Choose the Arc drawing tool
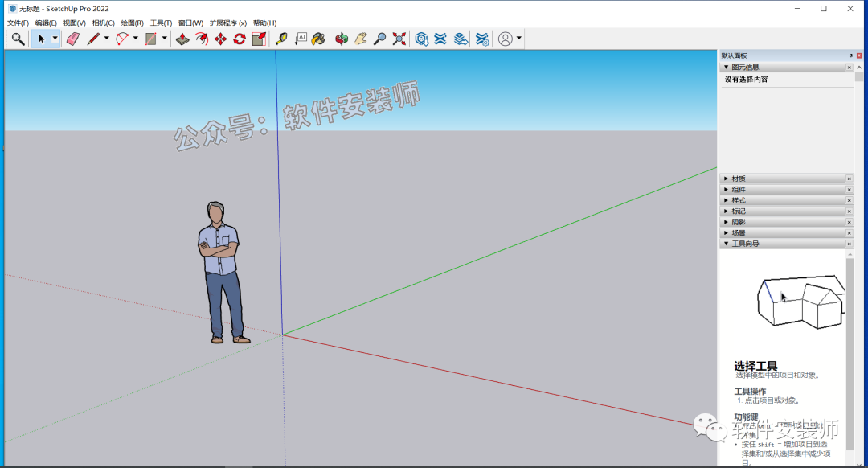The width and height of the screenshot is (868, 468). point(122,39)
